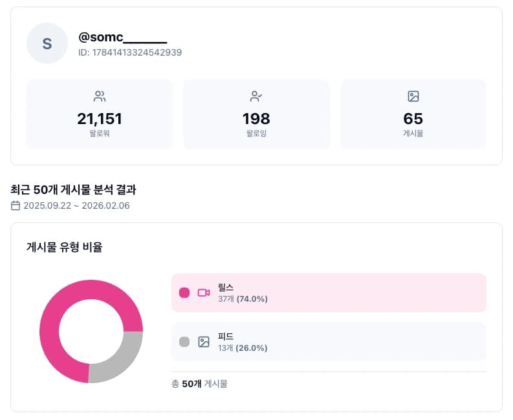Open the 21,151 followers stat card
Viewport: 513px width, 420px height.
[100, 114]
